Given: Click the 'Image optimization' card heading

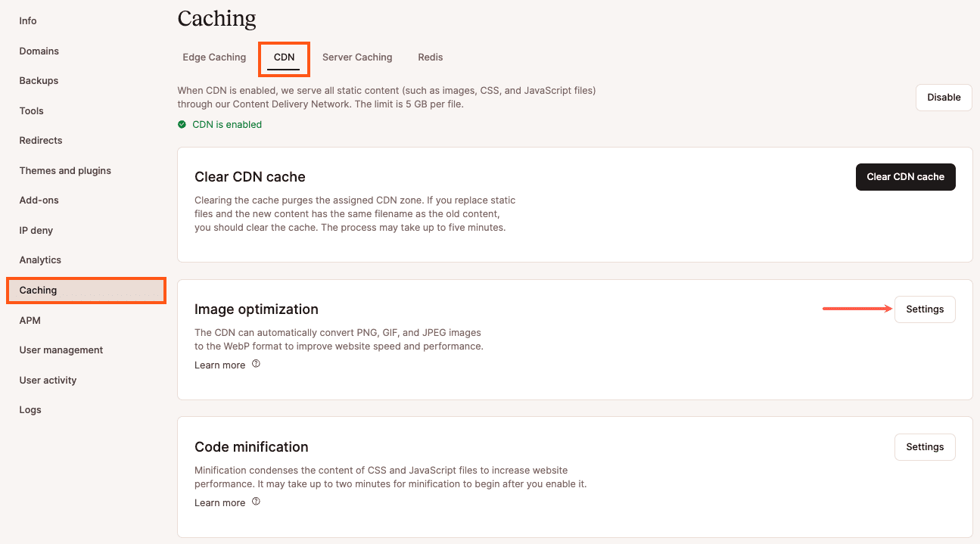Looking at the screenshot, I should pyautogui.click(x=257, y=309).
